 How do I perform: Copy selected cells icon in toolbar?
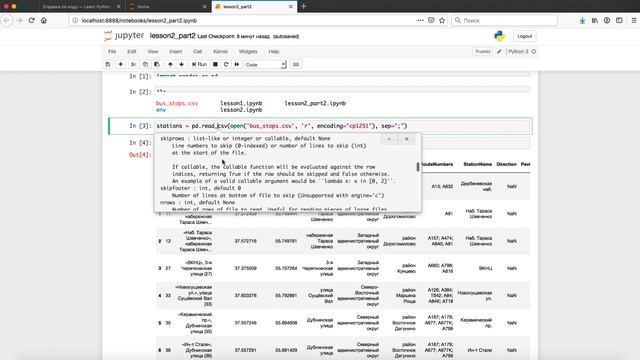click(x=145, y=64)
